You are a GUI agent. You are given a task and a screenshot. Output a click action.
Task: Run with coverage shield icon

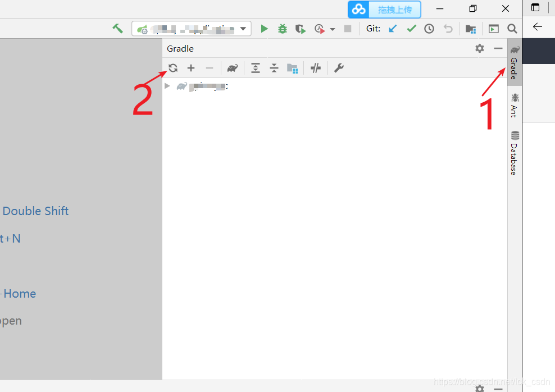pos(301,29)
